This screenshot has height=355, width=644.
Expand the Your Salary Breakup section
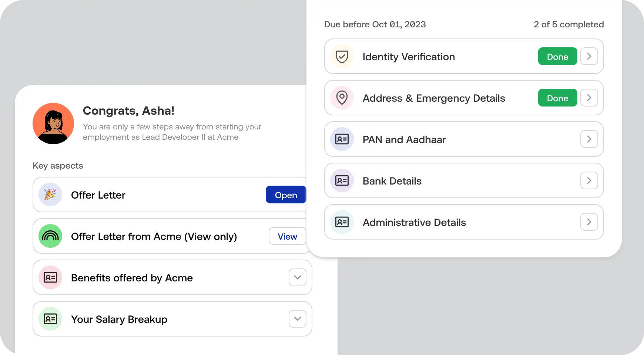coord(297,319)
